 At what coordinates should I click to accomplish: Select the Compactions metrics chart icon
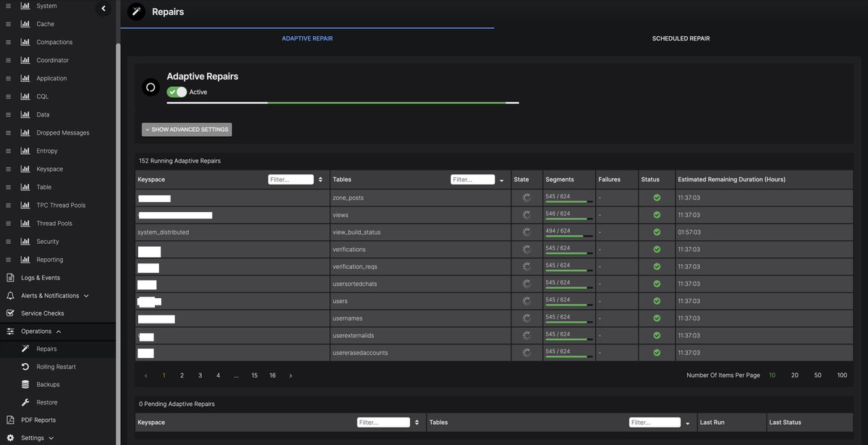pos(25,41)
